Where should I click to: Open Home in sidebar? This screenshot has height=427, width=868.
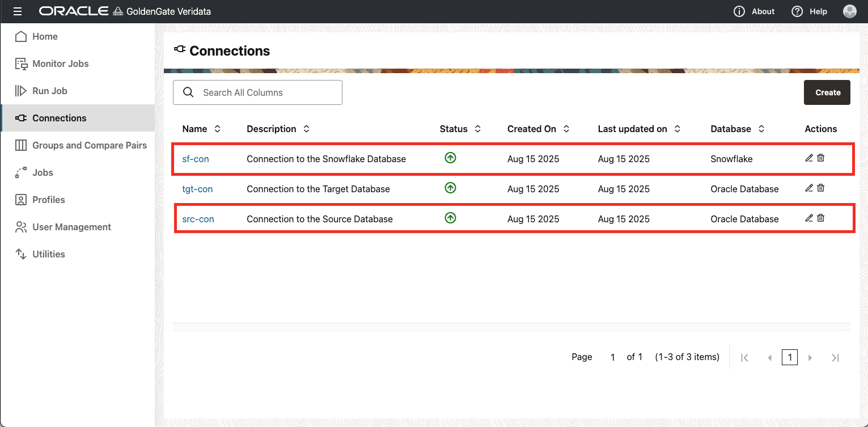[78, 36]
